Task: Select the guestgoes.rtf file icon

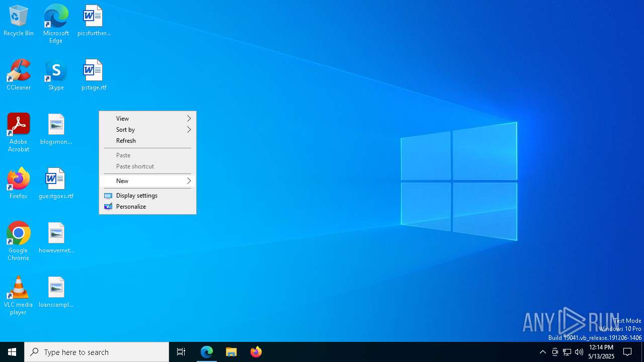Action: point(56,184)
